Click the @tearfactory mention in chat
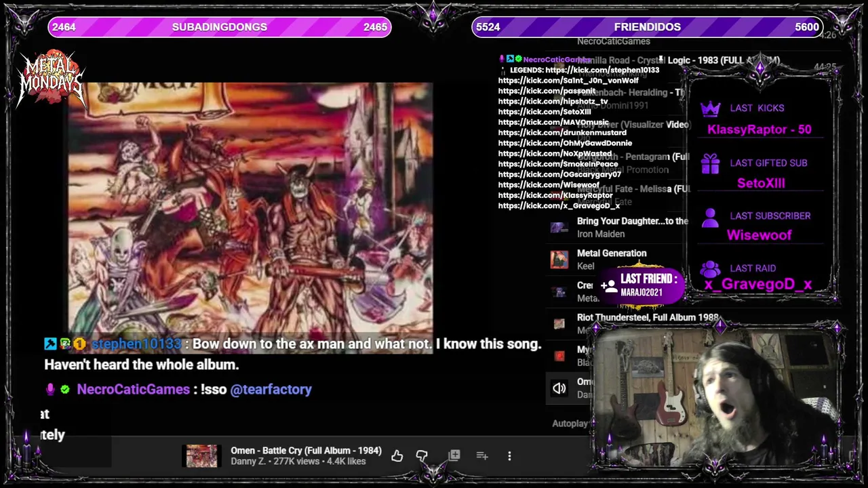The width and height of the screenshot is (868, 488). click(271, 390)
